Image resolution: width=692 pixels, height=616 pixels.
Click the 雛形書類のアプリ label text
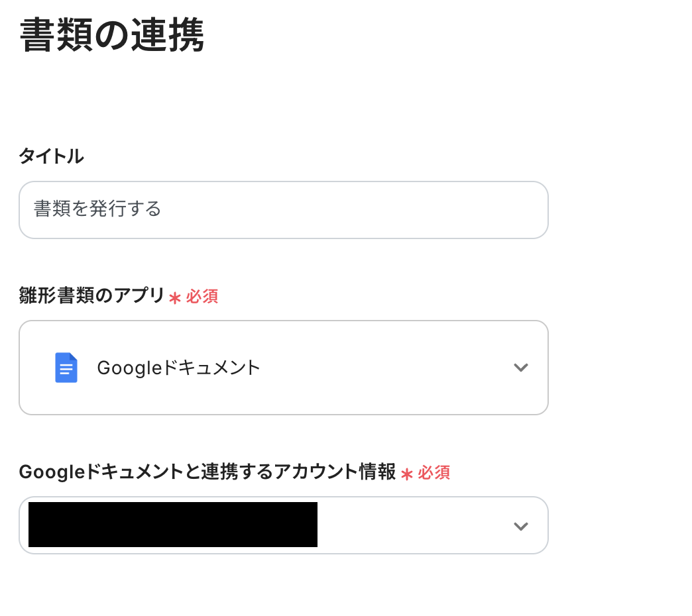click(x=91, y=296)
